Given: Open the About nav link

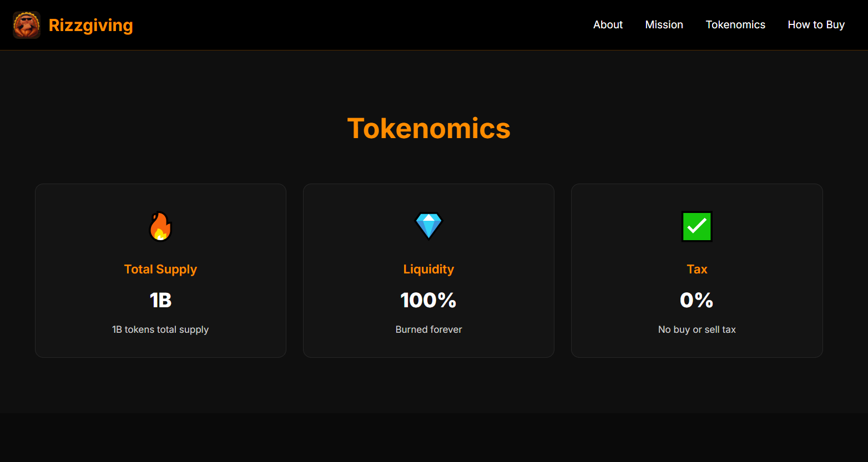Looking at the screenshot, I should 608,25.
